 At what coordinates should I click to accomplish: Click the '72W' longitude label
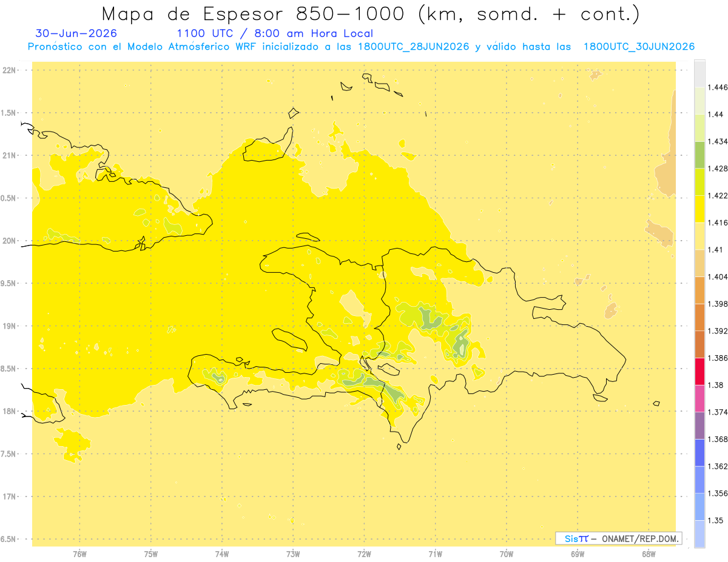[x=364, y=554]
